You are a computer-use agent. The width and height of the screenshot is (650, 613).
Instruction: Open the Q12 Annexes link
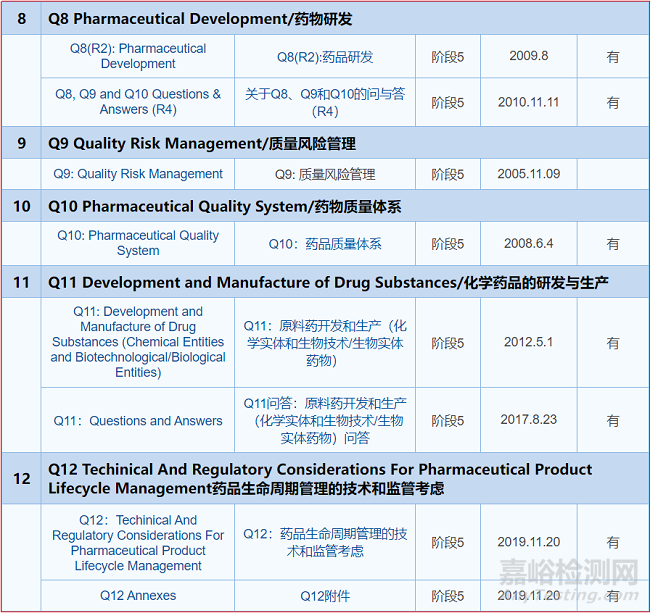pyautogui.click(x=138, y=596)
